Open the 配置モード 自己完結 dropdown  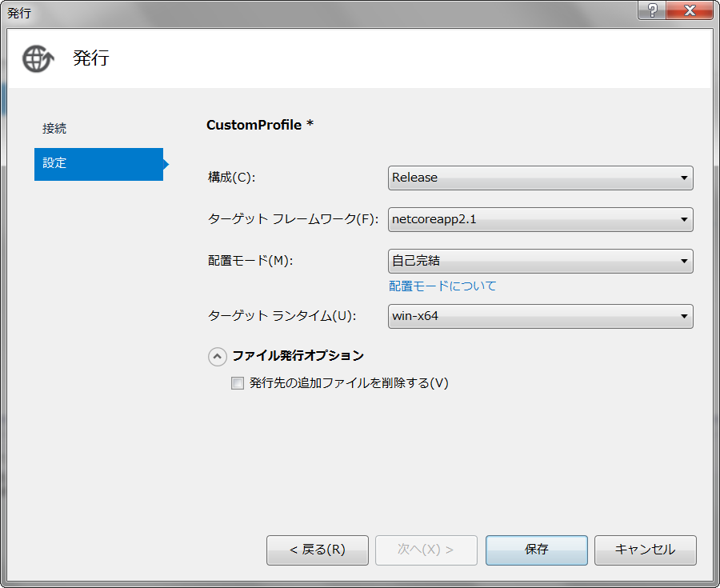(x=541, y=261)
